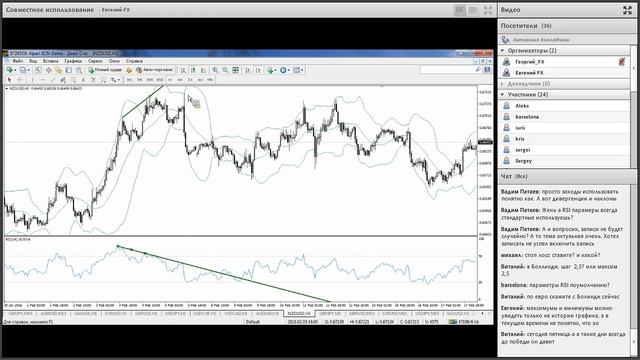640x360 pixels.
Task: Tile chart windows icon
Action: pyautogui.click(x=236, y=70)
